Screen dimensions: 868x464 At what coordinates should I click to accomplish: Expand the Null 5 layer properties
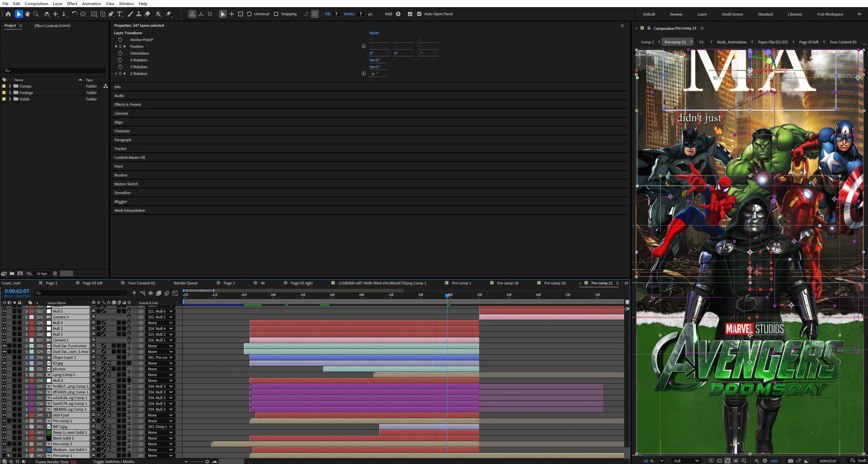click(x=26, y=311)
